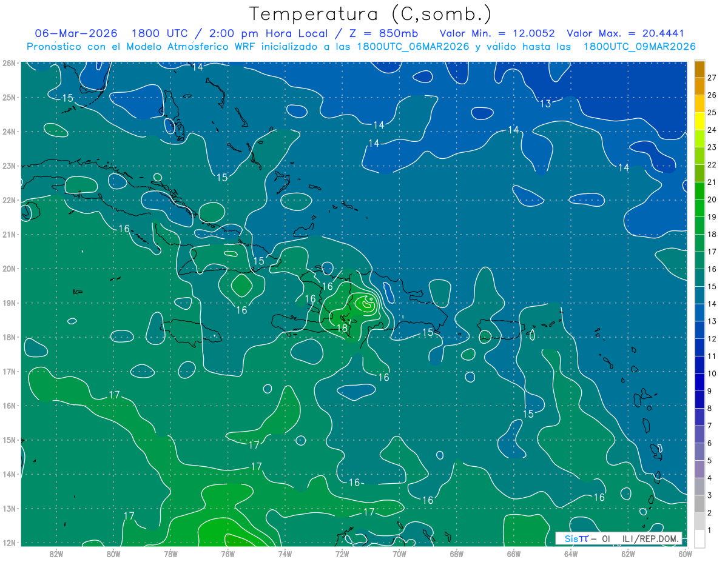Image resolution: width=728 pixels, height=562 pixels.
Task: Click latitude label "17N"
Action: pos(8,372)
